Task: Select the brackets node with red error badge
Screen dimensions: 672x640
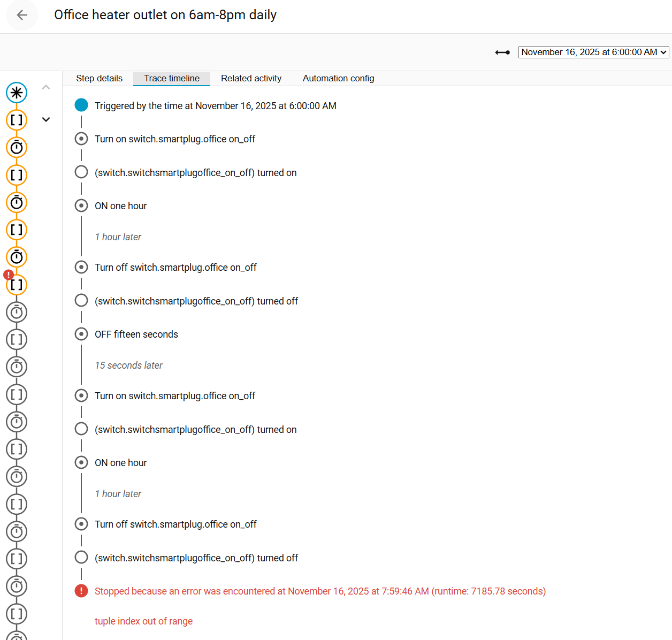Action: point(17,285)
